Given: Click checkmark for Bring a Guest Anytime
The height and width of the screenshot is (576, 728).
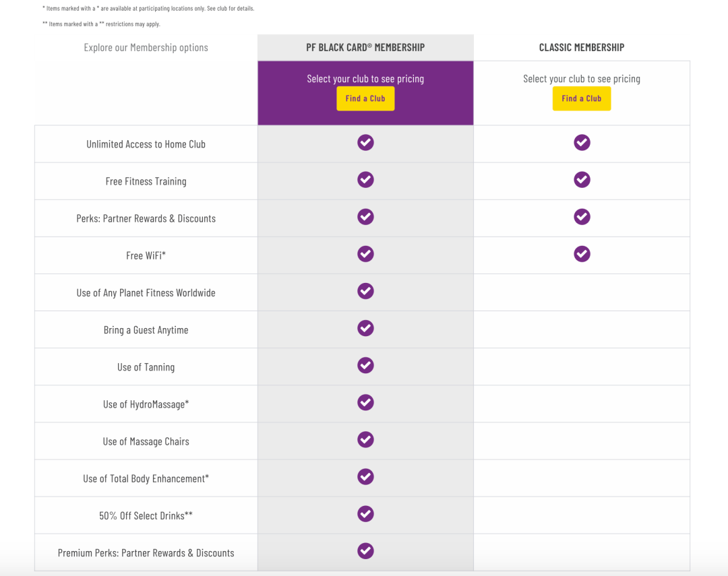Looking at the screenshot, I should (x=365, y=328).
